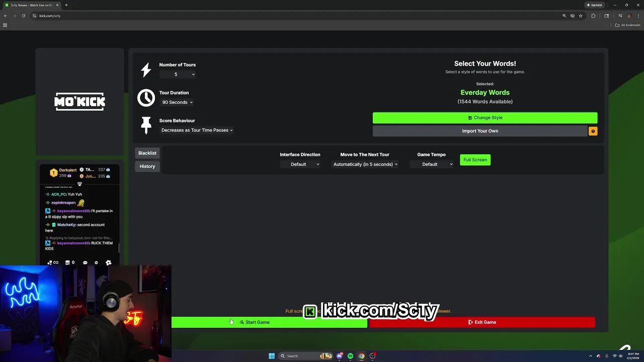
Task: Open the Move to The Next Tour dropdown
Action: [x=365, y=164]
